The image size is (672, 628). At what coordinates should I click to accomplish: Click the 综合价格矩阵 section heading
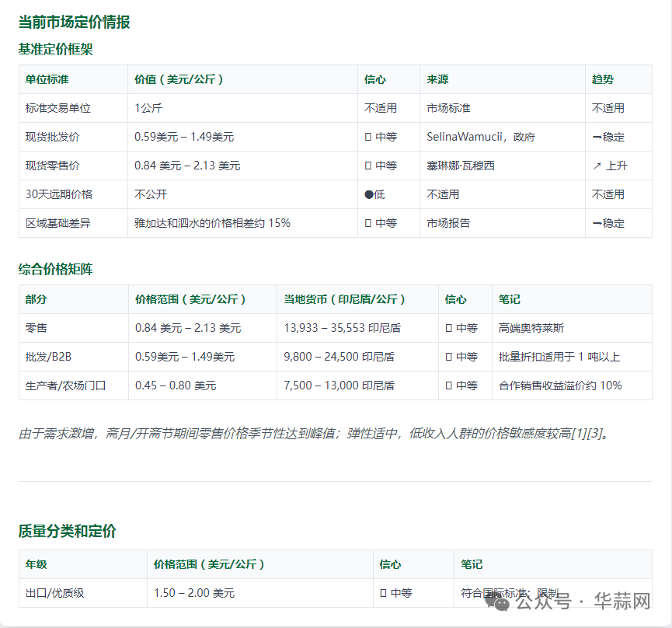(x=52, y=268)
